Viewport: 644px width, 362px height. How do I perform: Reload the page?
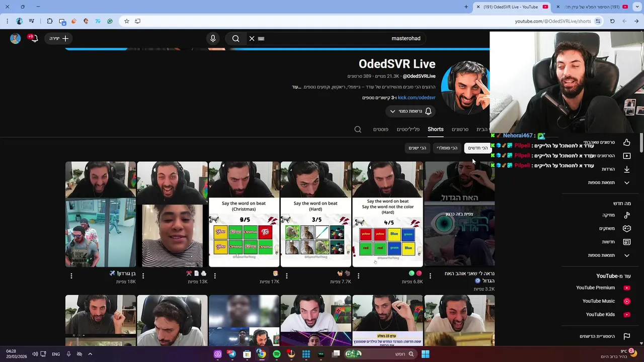(612, 21)
